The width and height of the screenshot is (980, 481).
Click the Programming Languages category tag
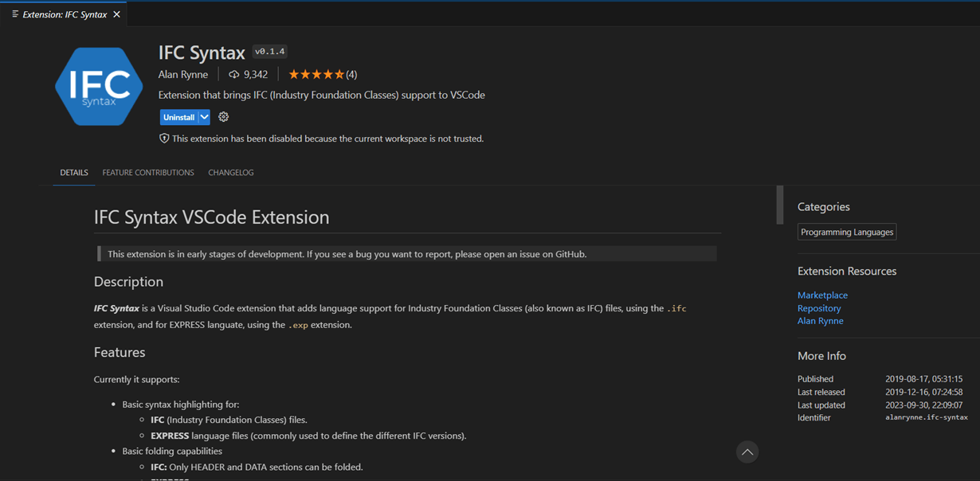tap(847, 232)
